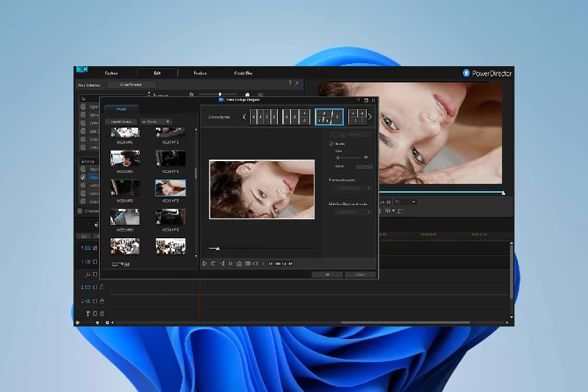Click the timeline horizontal scrollbar thumb
The image size is (588, 392).
click(406, 323)
